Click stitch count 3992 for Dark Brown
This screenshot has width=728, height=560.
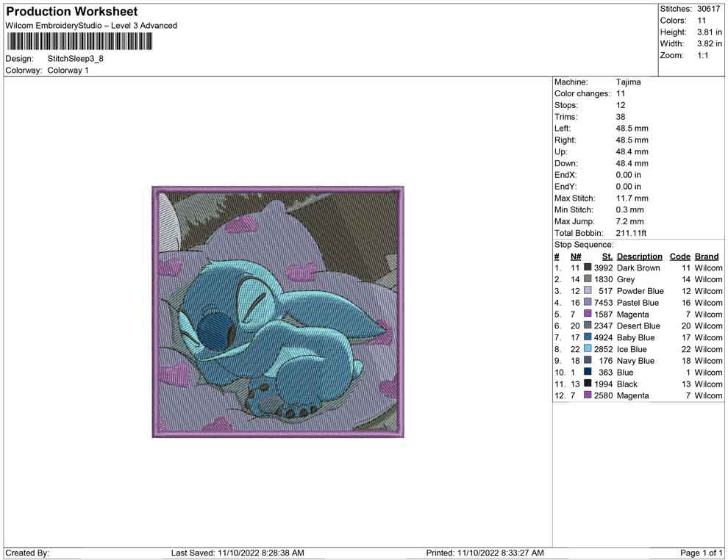pos(603,268)
